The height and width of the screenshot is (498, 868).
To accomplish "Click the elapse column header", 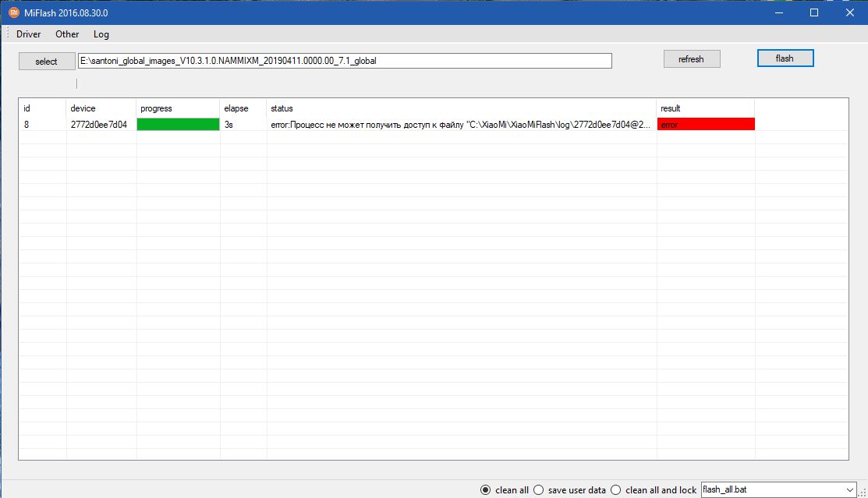I will pyautogui.click(x=243, y=108).
